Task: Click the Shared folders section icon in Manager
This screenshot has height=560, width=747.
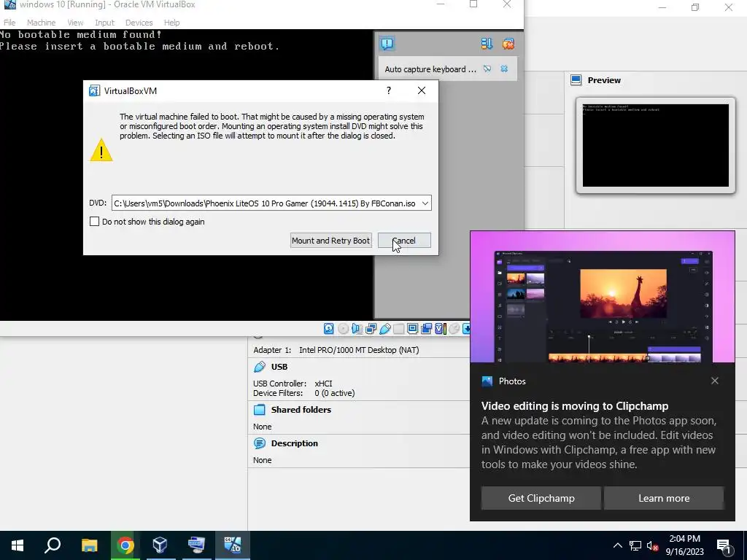Action: pyautogui.click(x=260, y=410)
